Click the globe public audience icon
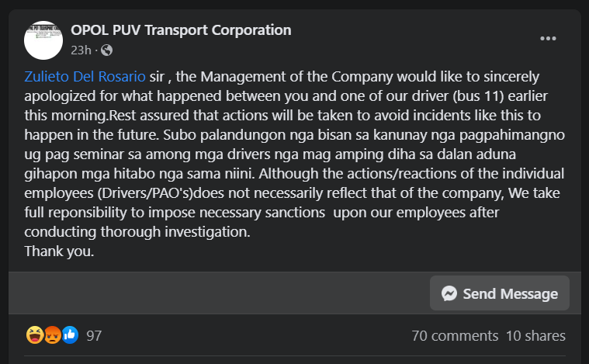Viewport: 589px width, 364px height. coord(106,50)
